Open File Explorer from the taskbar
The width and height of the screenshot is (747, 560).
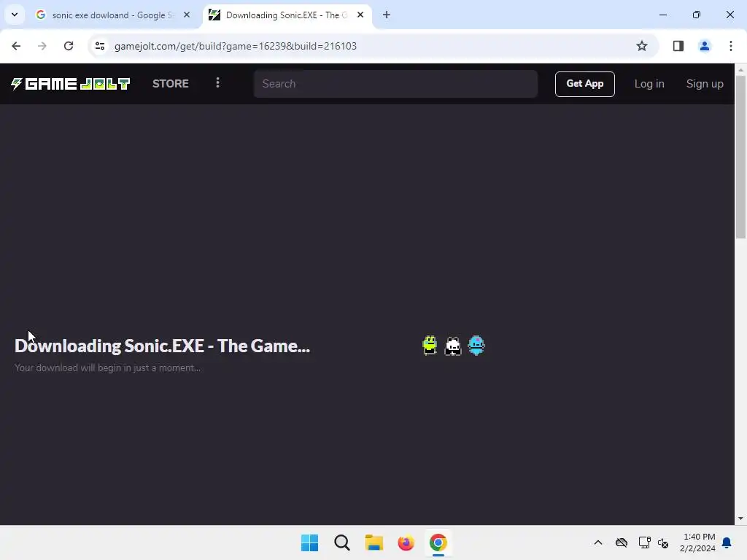pyautogui.click(x=374, y=542)
